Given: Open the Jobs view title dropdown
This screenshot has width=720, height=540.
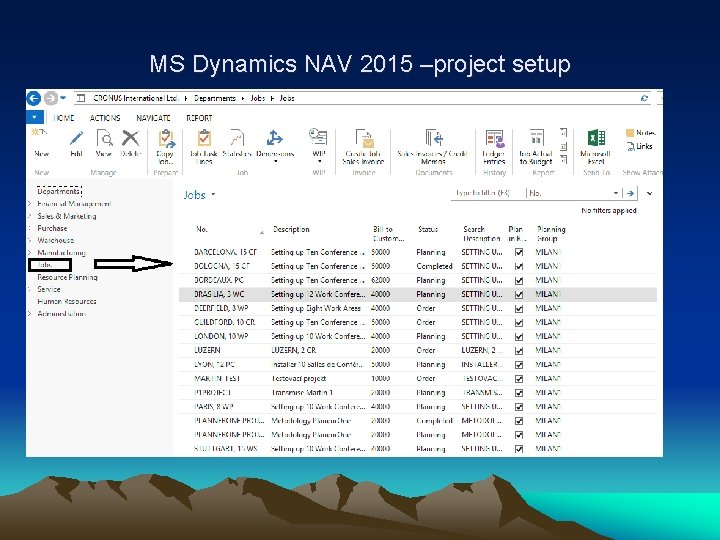Looking at the screenshot, I should point(213,195).
